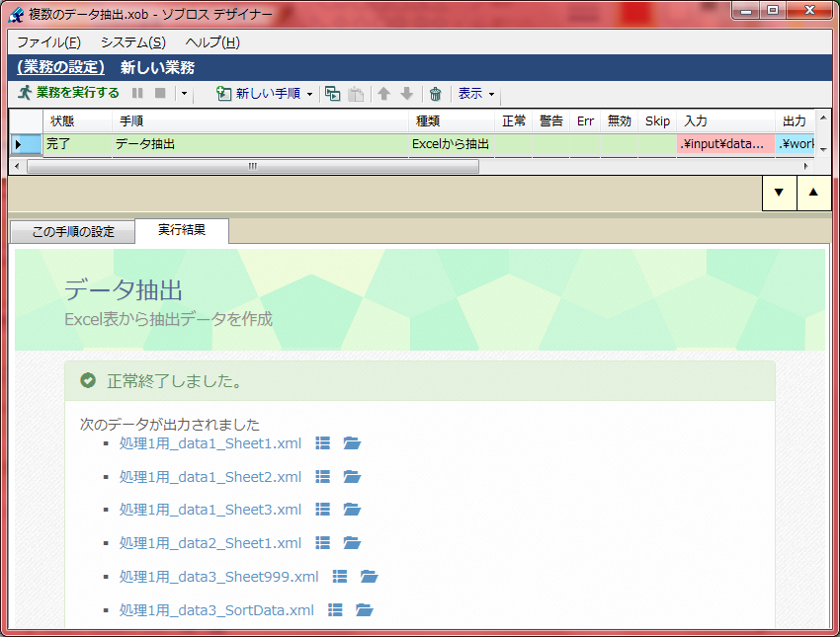Open link 処理1用_data1_Sheet3.xml
Screen dimensions: 840x637
pos(210,510)
